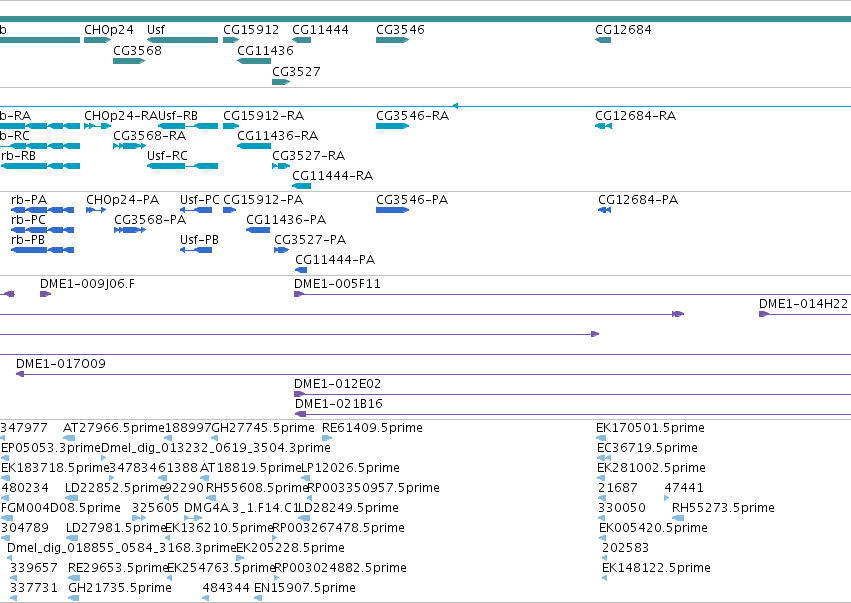Open the CHOp24-RA transcript

97,126
